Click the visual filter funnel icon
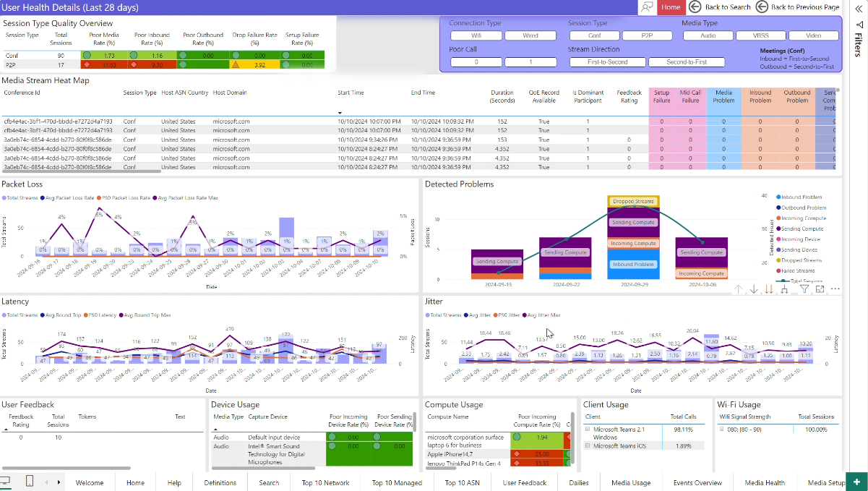Viewport: 868px width, 491px height. pyautogui.click(x=804, y=289)
